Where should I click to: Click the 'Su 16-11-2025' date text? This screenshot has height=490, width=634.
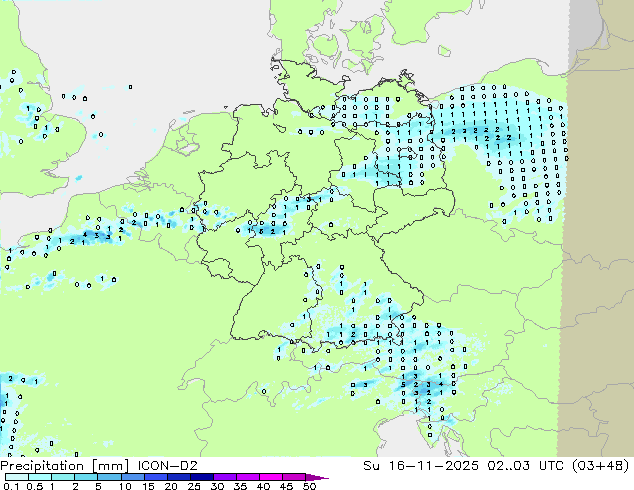click(421, 466)
